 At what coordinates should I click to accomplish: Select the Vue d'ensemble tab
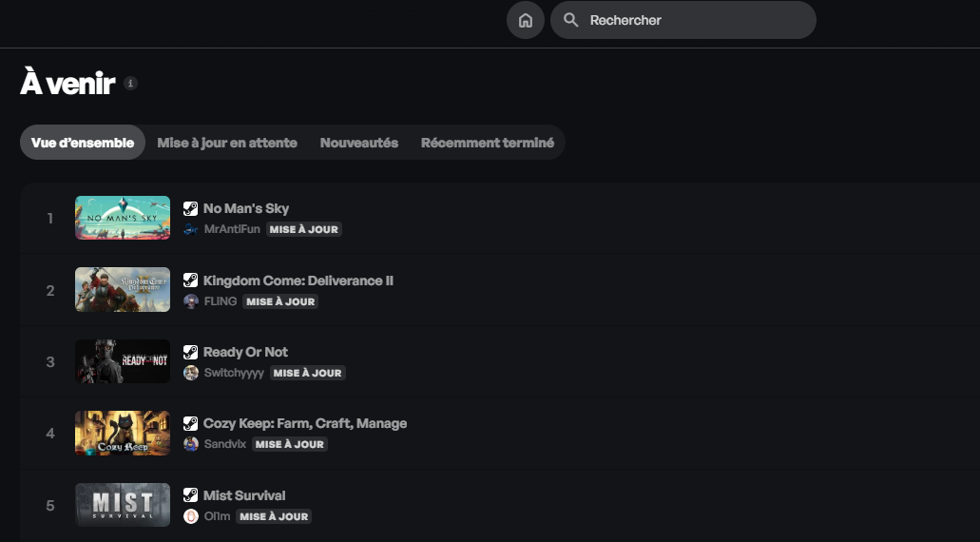(x=83, y=143)
